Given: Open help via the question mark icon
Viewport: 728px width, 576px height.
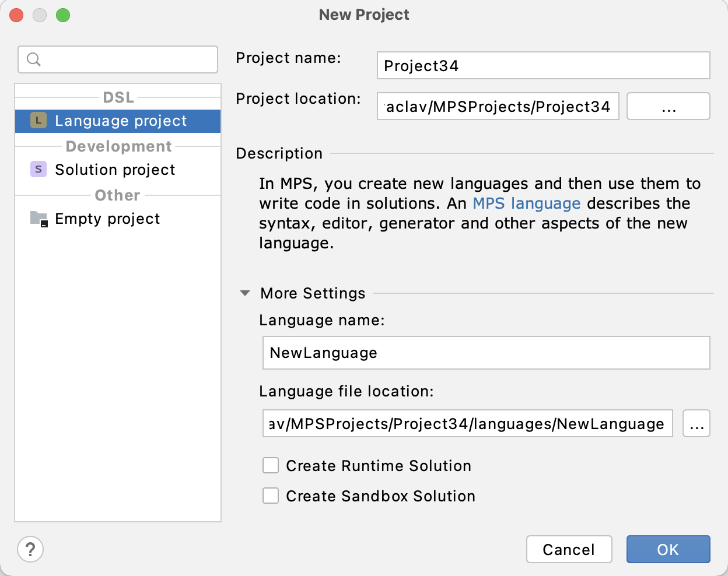Looking at the screenshot, I should (x=30, y=549).
